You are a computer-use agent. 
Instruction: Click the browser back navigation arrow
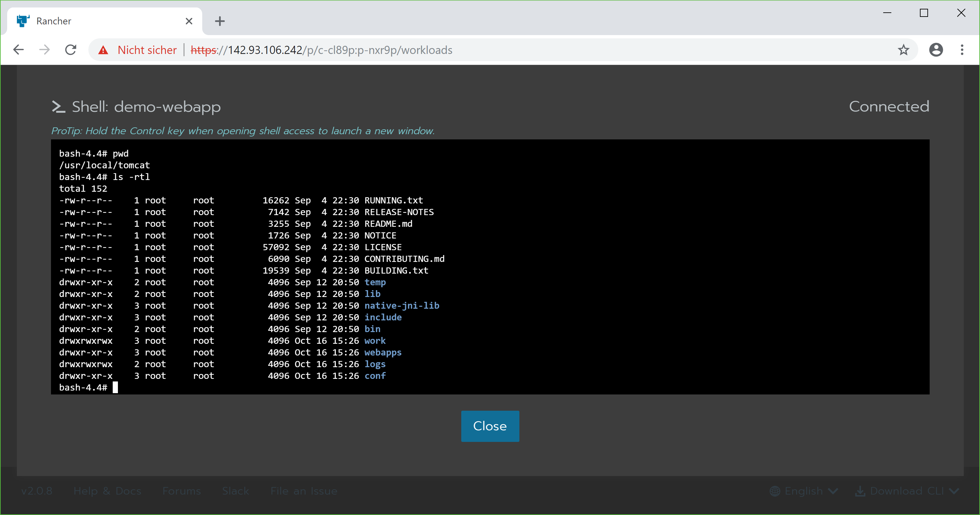(x=18, y=51)
